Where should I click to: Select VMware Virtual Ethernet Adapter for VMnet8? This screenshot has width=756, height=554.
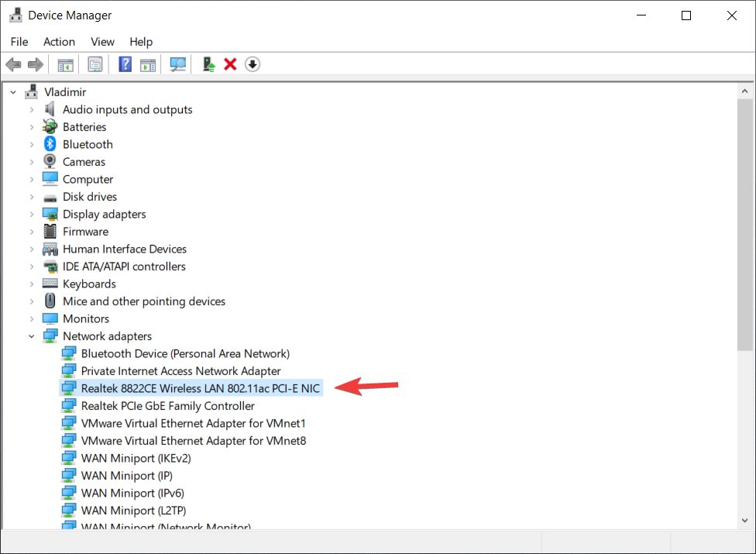(x=194, y=441)
